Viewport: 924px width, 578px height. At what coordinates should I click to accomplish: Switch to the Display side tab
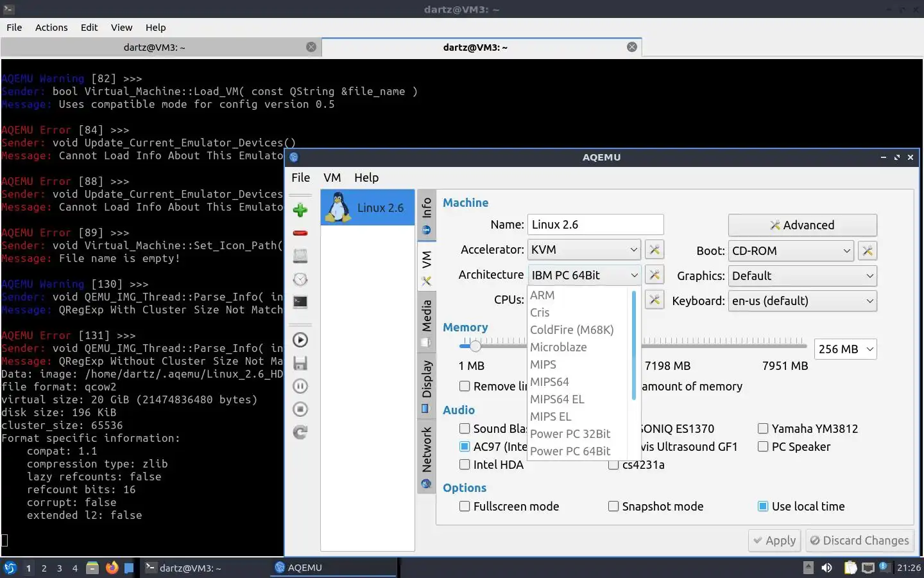click(x=426, y=386)
